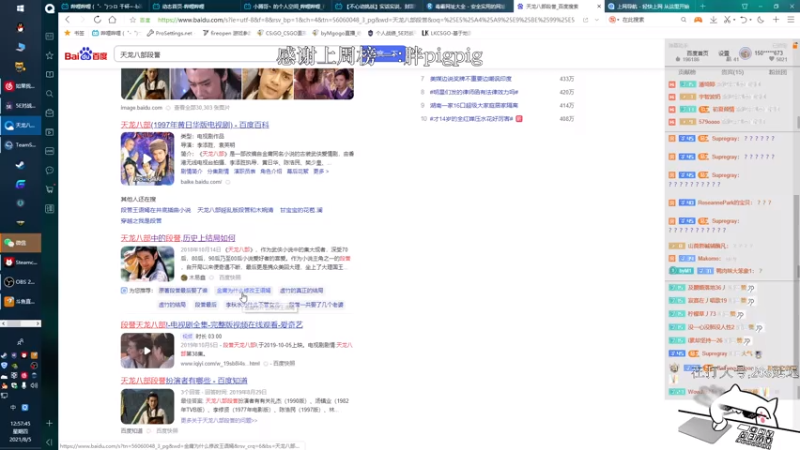Open 天龙八部(1997年黄日华版电视剧) 百度百科 result

coord(195,125)
